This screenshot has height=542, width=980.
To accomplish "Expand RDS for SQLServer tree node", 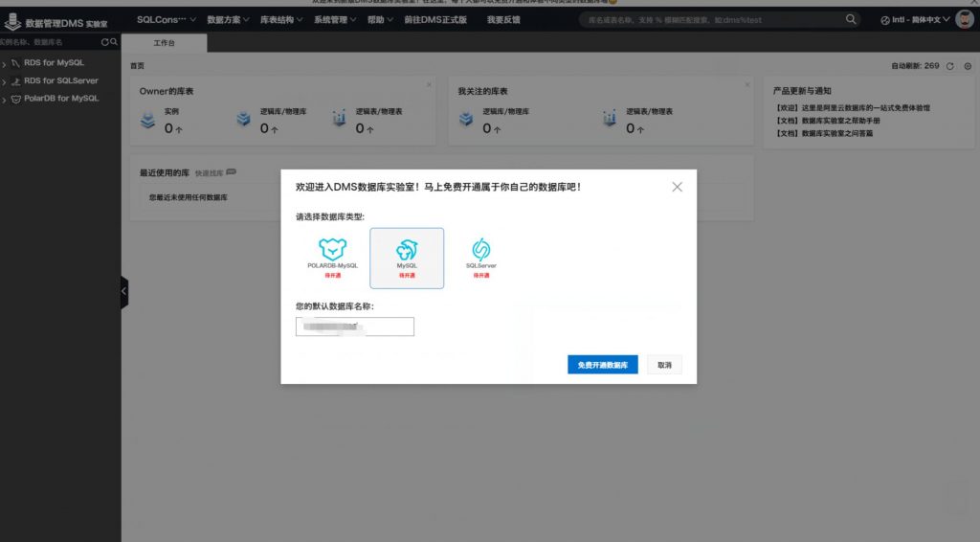I will (4, 82).
